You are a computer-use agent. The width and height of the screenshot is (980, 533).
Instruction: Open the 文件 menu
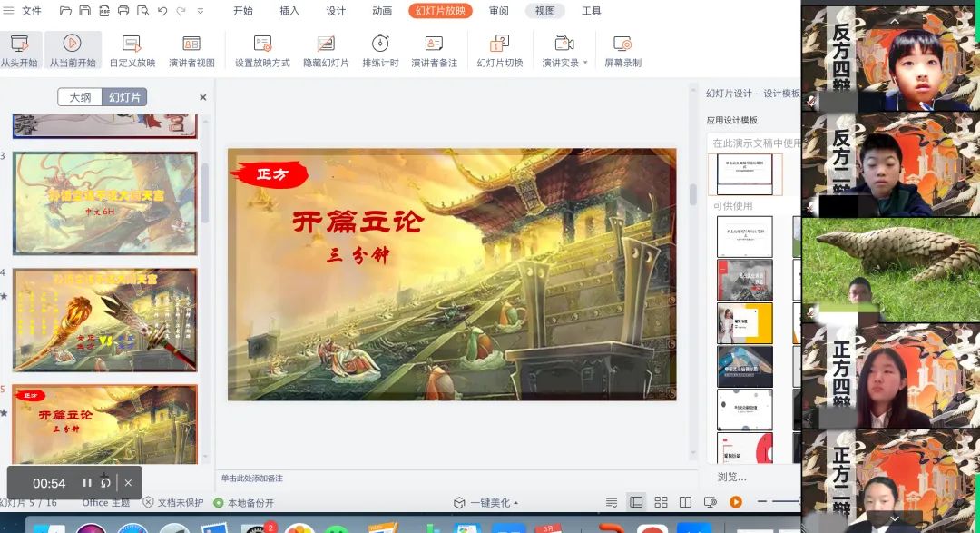[x=31, y=11]
